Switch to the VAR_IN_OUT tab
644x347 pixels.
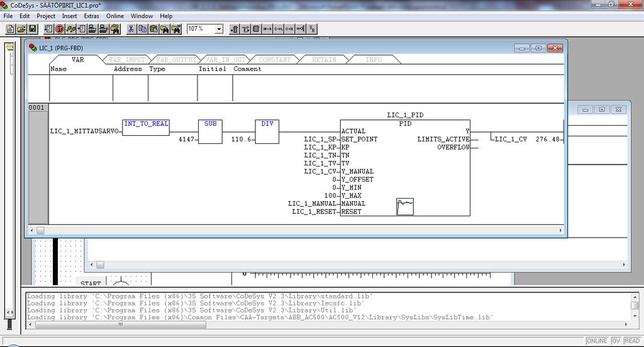pos(226,60)
